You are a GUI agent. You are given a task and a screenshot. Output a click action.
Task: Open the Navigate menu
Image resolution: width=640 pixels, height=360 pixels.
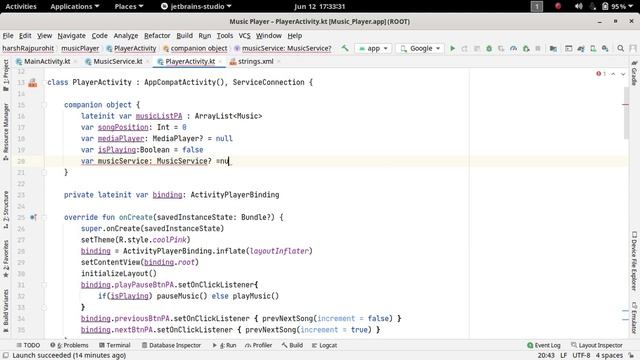(71, 36)
